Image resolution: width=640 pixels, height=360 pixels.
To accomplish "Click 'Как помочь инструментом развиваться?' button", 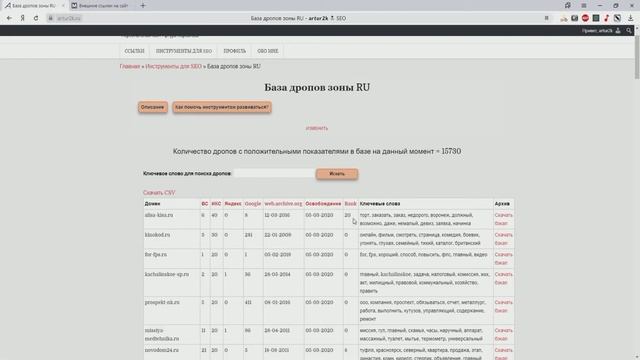I will click(222, 107).
